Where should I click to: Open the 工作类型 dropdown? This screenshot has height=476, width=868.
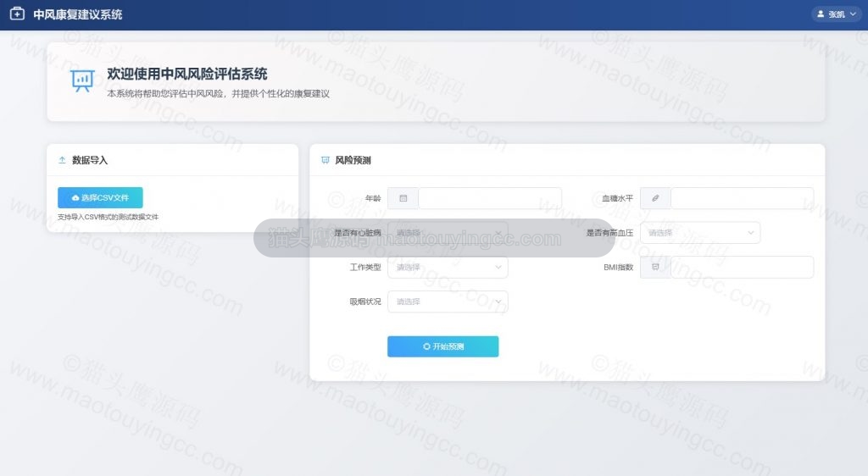pyautogui.click(x=448, y=267)
